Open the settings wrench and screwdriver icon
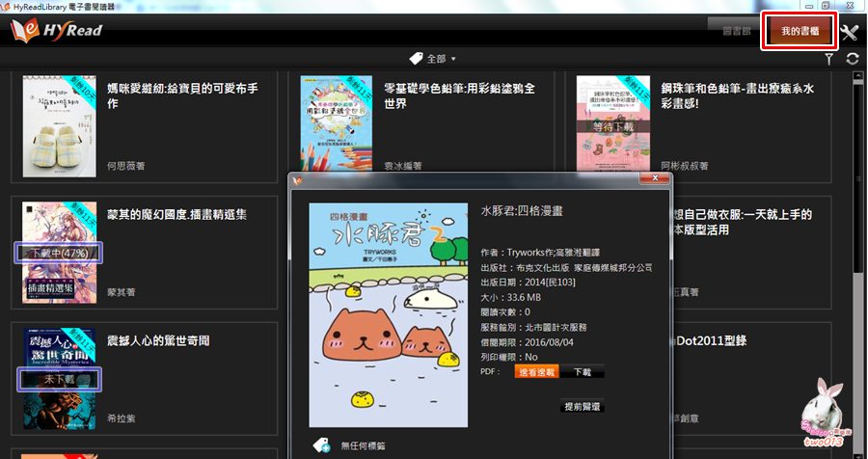Image resolution: width=868 pixels, height=459 pixels. tap(850, 33)
